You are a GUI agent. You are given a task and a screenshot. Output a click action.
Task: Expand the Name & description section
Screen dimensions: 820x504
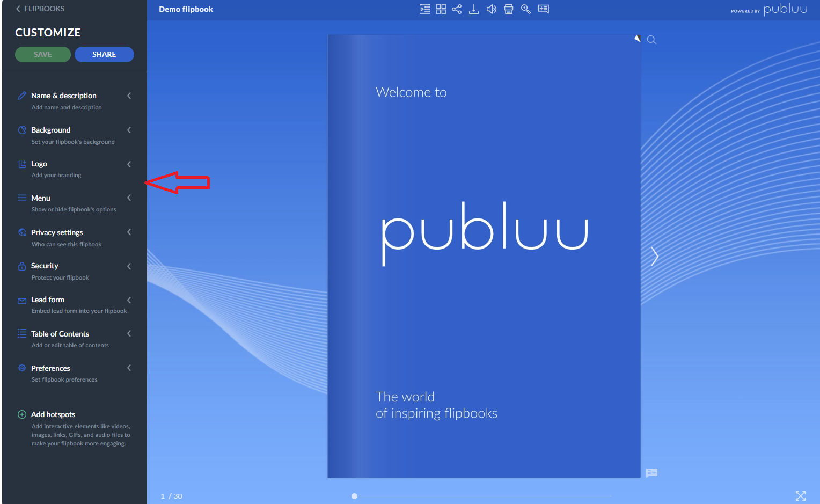click(63, 96)
